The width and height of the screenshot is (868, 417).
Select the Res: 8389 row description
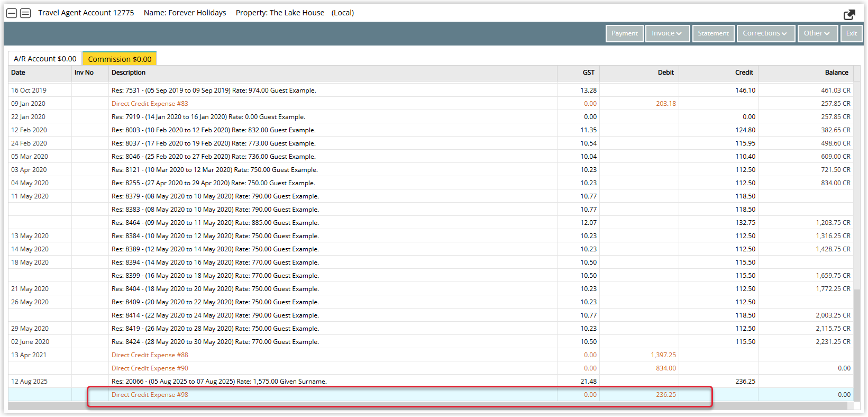[x=215, y=249]
